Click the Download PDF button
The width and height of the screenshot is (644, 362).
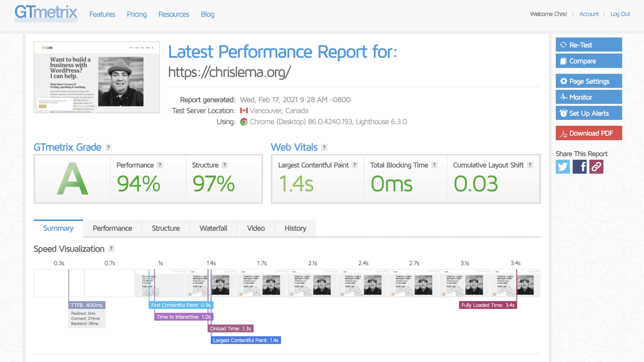(x=589, y=133)
